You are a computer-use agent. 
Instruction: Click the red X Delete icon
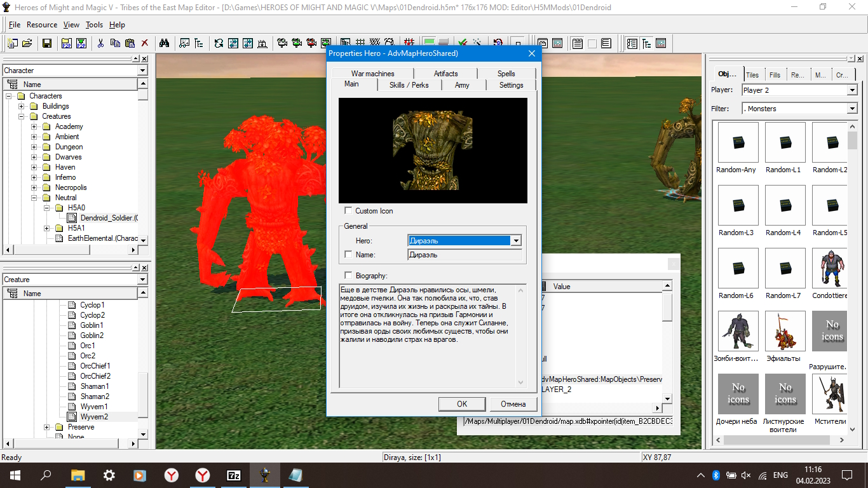pyautogui.click(x=145, y=43)
